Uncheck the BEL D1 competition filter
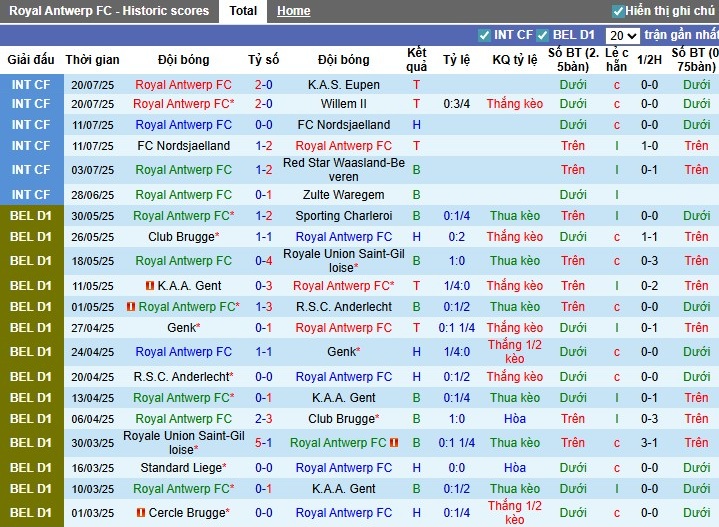Viewport: 719px width, 527px height. 542,35
